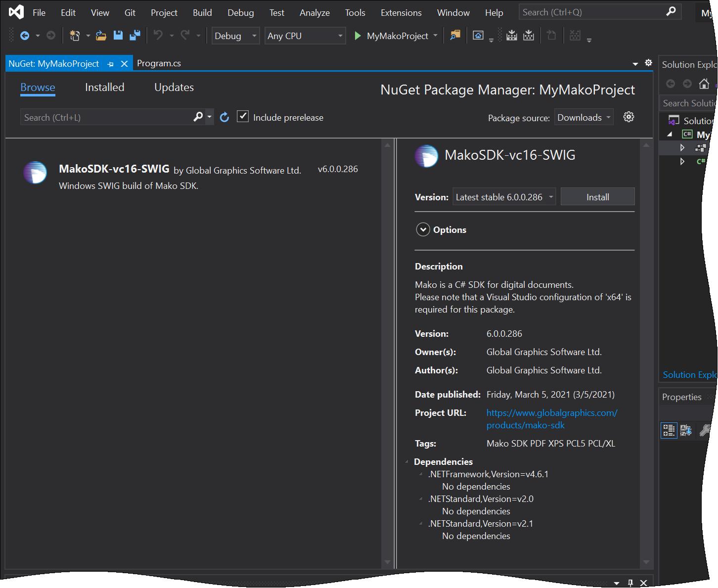The height and width of the screenshot is (588, 718).
Task: Open NuGet package source settings gear
Action: pos(628,117)
